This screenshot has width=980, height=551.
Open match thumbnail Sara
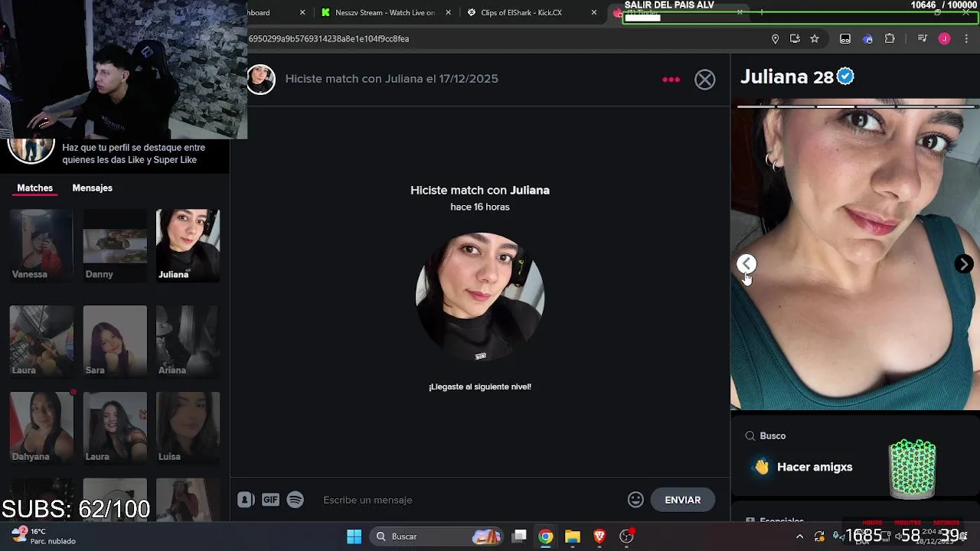115,341
